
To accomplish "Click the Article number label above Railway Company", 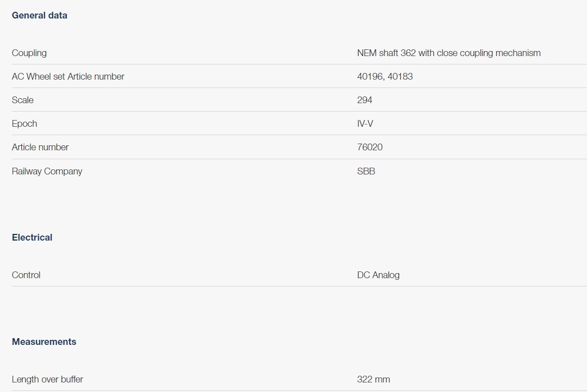I will [40, 147].
